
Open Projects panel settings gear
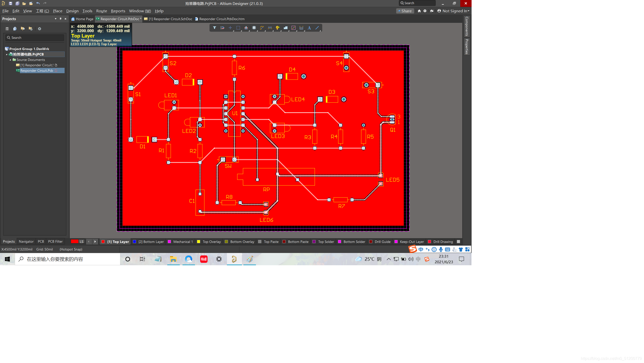[x=39, y=29]
